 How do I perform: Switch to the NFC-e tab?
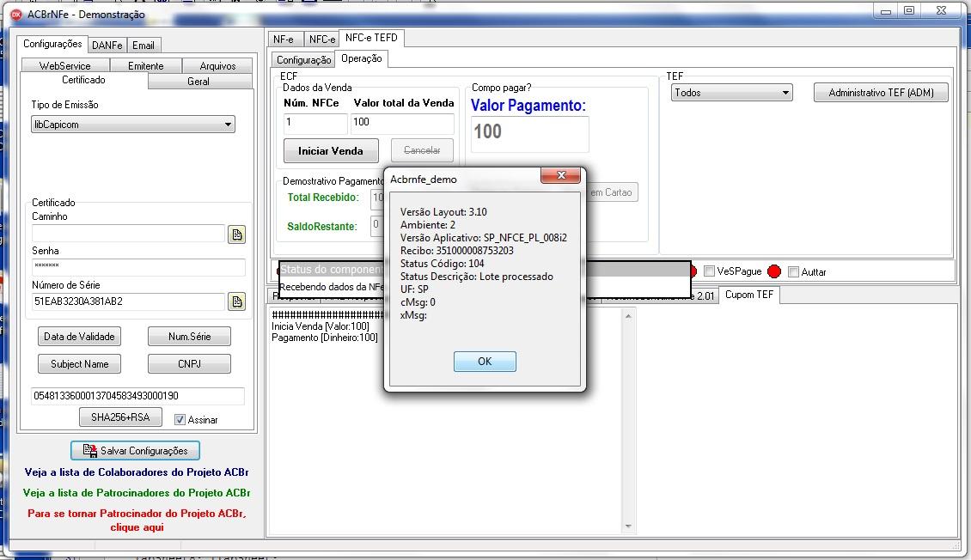point(321,39)
